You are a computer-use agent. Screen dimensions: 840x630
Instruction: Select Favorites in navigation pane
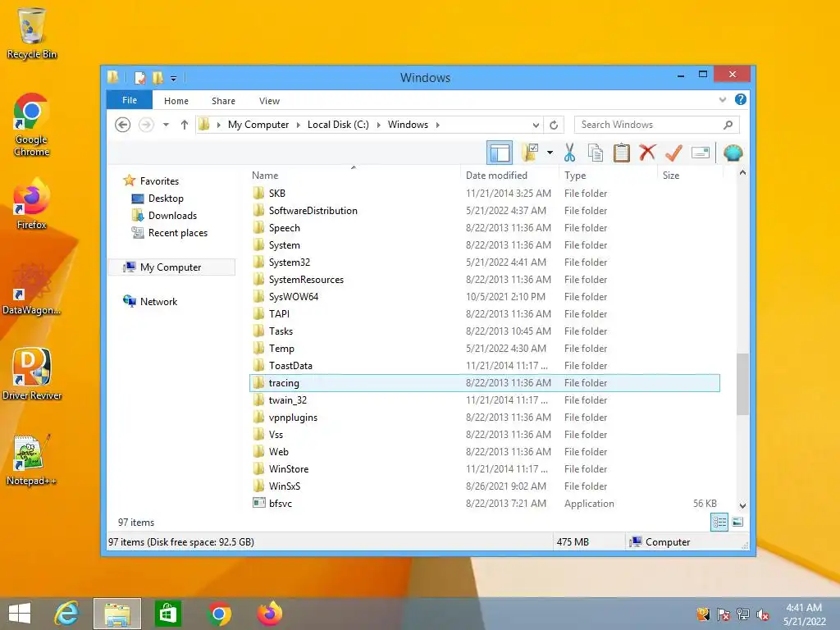click(159, 181)
